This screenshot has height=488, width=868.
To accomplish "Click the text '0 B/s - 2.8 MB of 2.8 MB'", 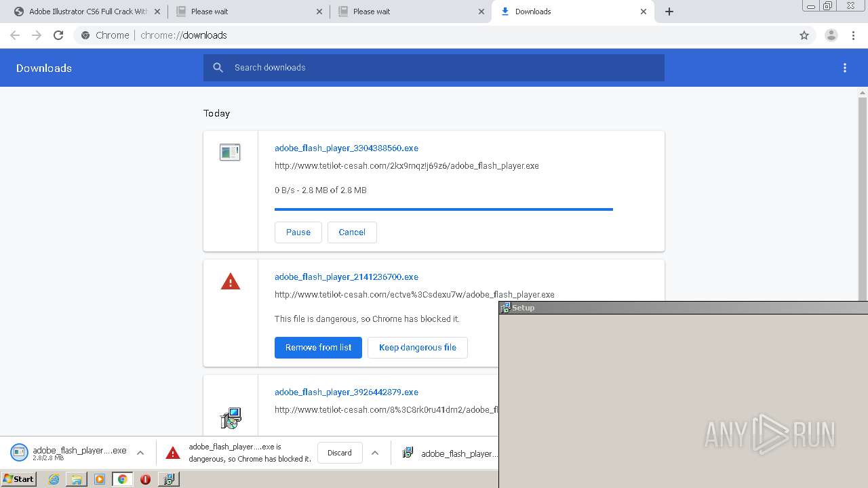I will tap(321, 190).
